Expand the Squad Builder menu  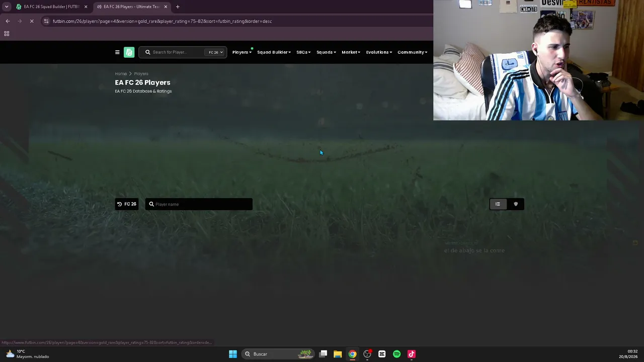274,52
